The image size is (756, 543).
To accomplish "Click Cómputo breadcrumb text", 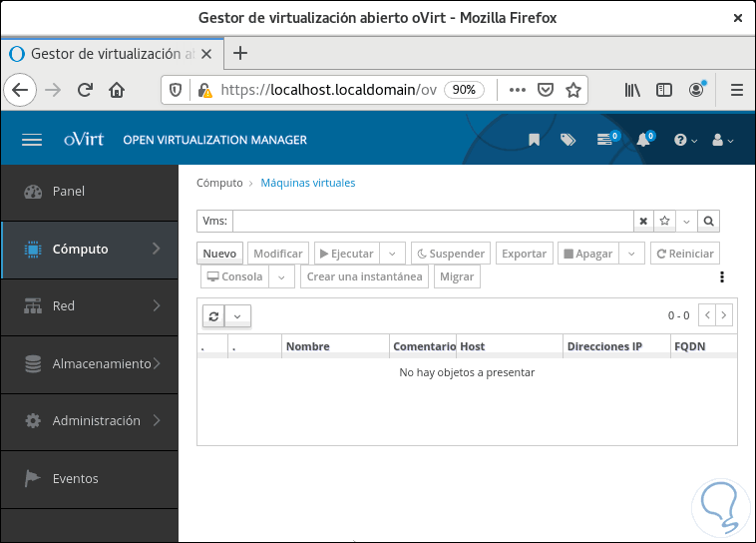I will pos(219,183).
